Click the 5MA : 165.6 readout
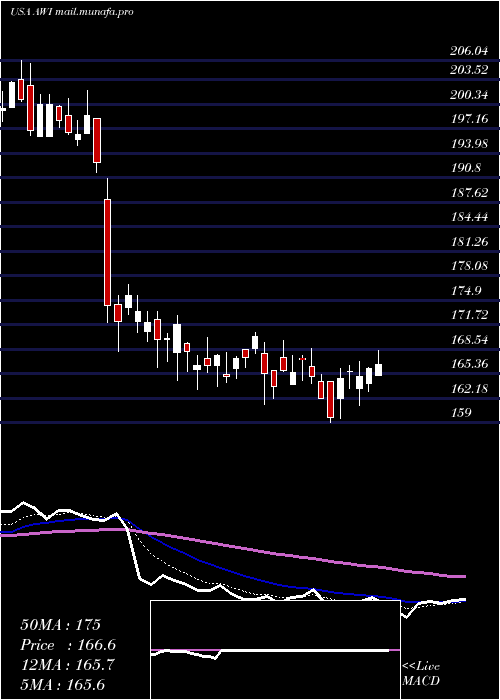 [x=62, y=684]
